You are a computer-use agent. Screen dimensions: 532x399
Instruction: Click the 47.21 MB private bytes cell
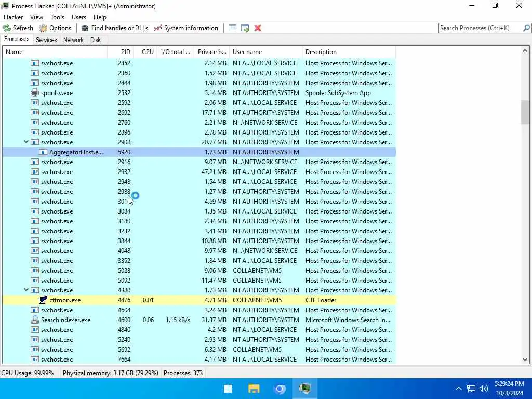point(214,171)
